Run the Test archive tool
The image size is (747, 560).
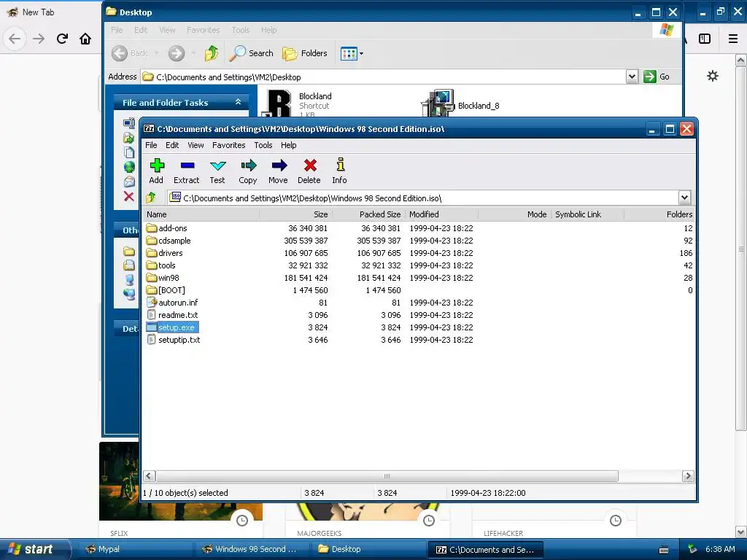click(217, 171)
